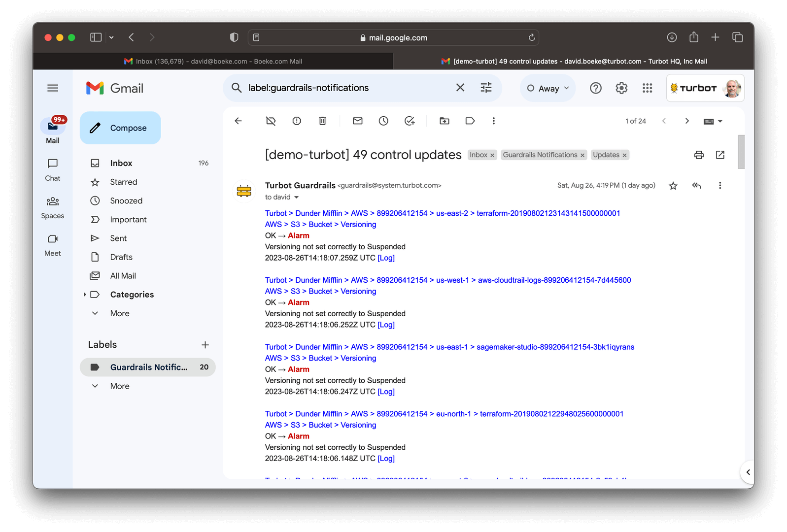Open Gmail settings gear
This screenshot has width=787, height=532.
coord(621,88)
